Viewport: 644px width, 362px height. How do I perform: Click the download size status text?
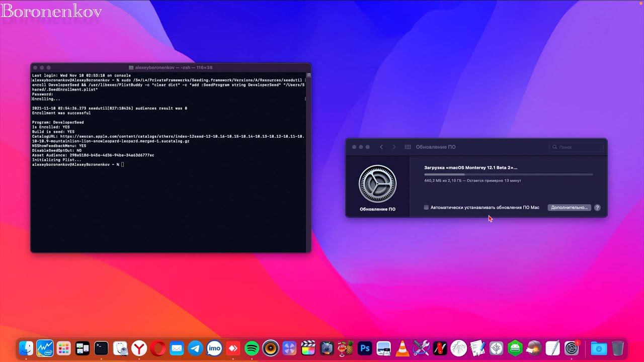(x=472, y=180)
